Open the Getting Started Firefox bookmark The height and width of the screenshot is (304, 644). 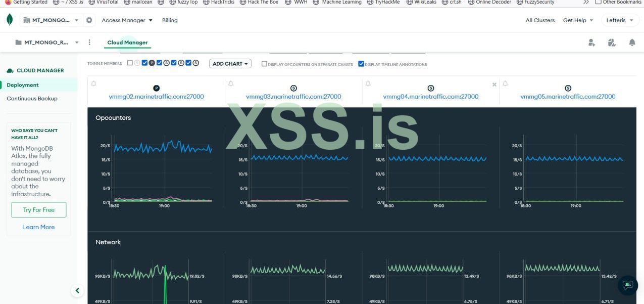(x=26, y=2)
